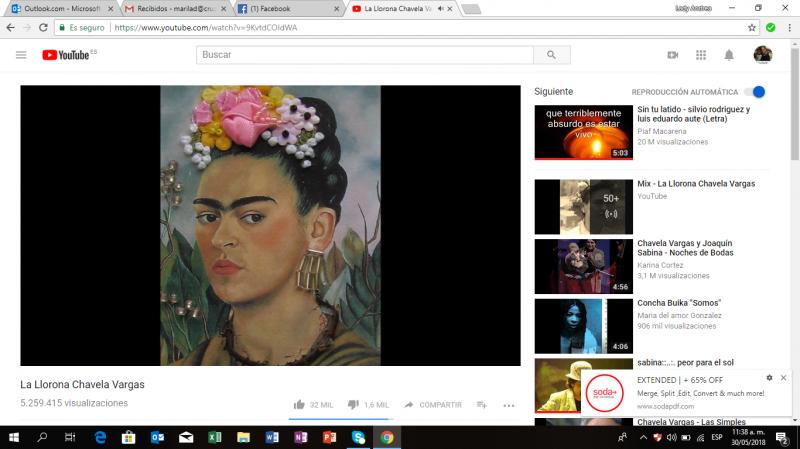
Task: Add video to playlist icon
Action: click(x=482, y=405)
